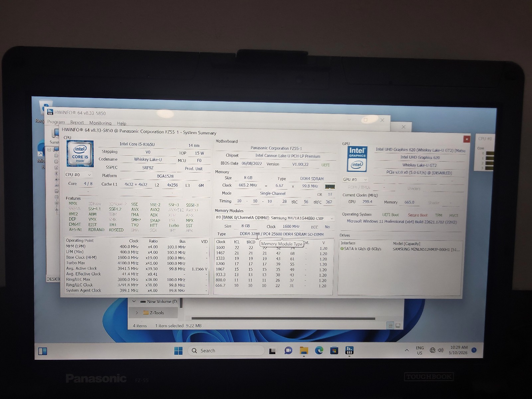Click the SAMSUNG MZNLN512HMJP drive model
Viewport: 532px width, 399px height.
coord(426,249)
